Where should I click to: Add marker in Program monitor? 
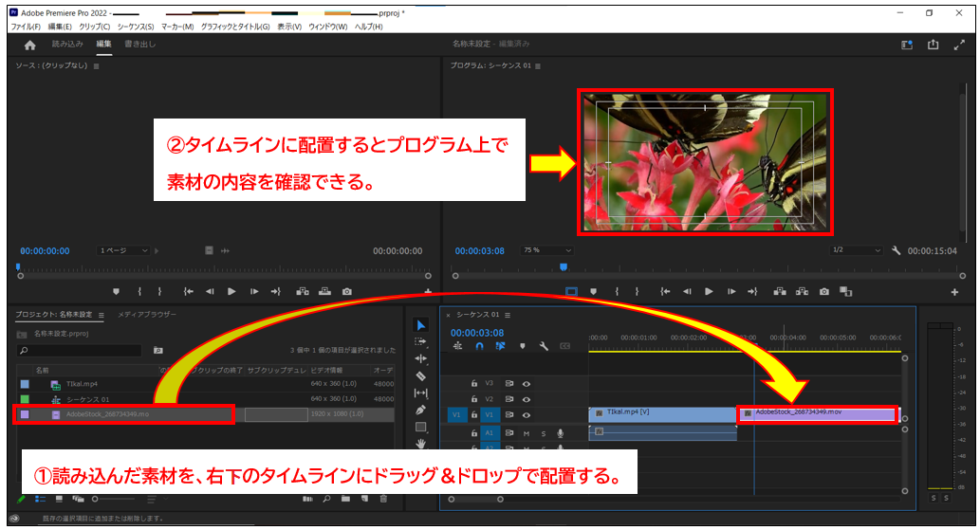click(x=593, y=291)
